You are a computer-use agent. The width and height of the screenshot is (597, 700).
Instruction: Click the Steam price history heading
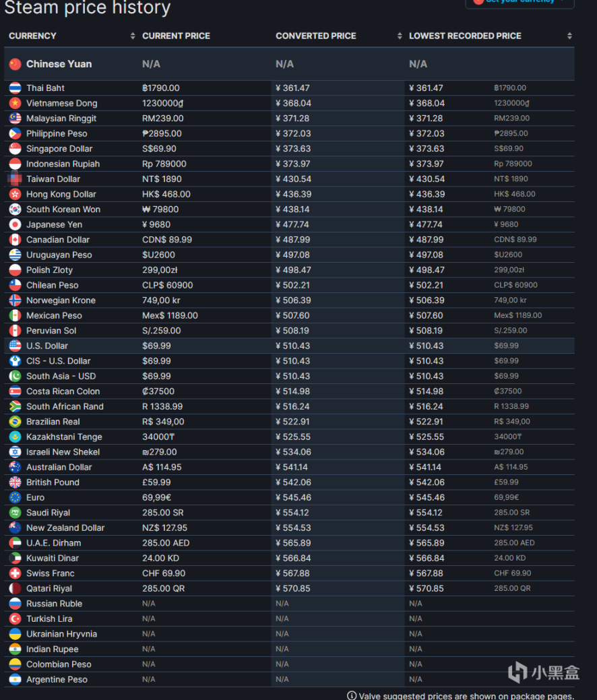[x=88, y=7]
